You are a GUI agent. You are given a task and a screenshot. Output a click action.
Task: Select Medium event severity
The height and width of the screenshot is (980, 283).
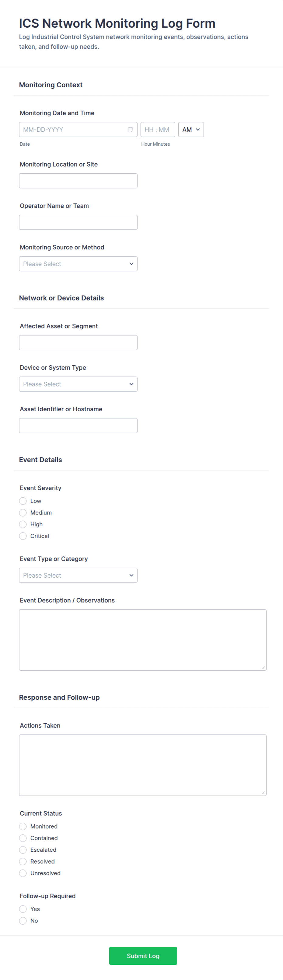coord(23,513)
